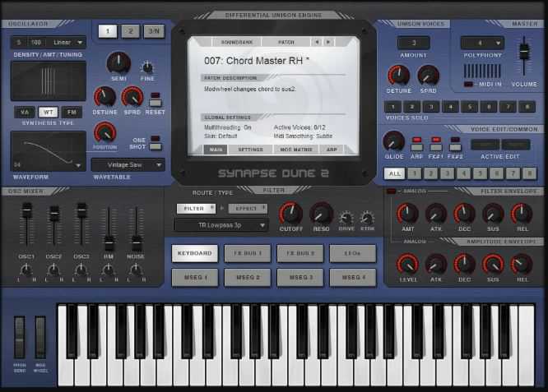Click the unison voices DETUNE knob
548x392 pixels.
click(x=398, y=75)
